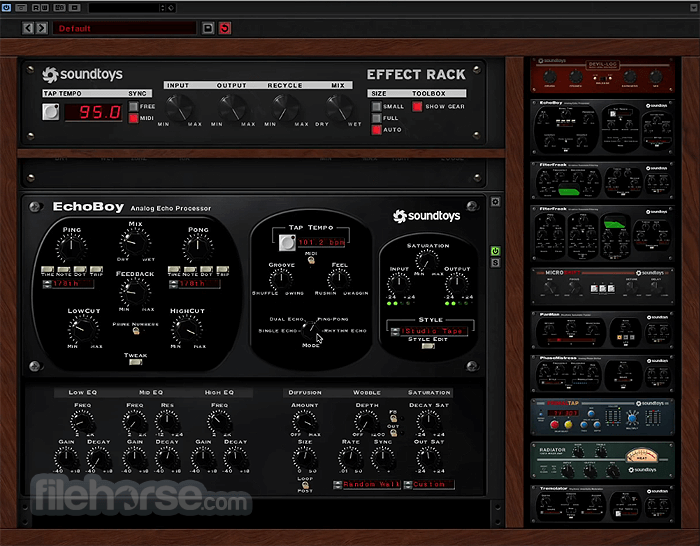Click the Ping NOTE mode button
The image size is (700, 546).
pyautogui.click(x=64, y=269)
